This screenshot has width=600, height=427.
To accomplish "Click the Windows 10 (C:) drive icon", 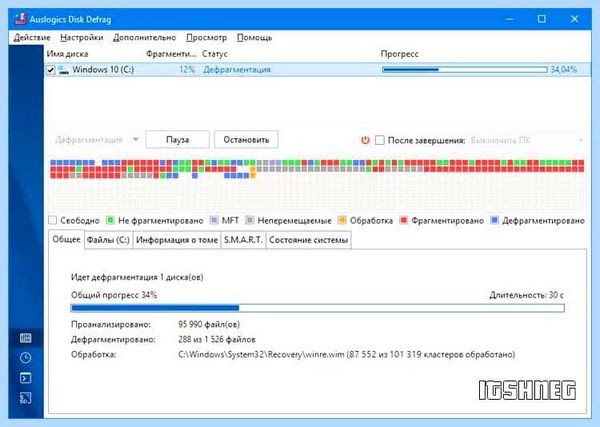I will 64,70.
